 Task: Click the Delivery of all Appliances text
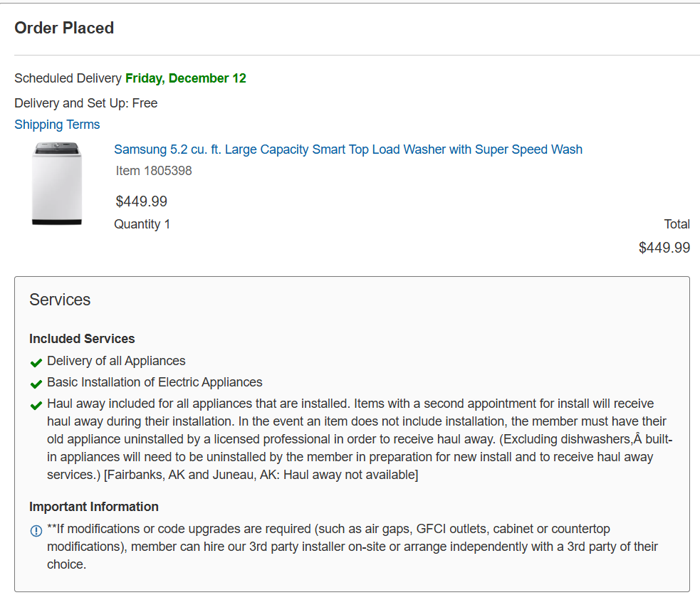(116, 361)
